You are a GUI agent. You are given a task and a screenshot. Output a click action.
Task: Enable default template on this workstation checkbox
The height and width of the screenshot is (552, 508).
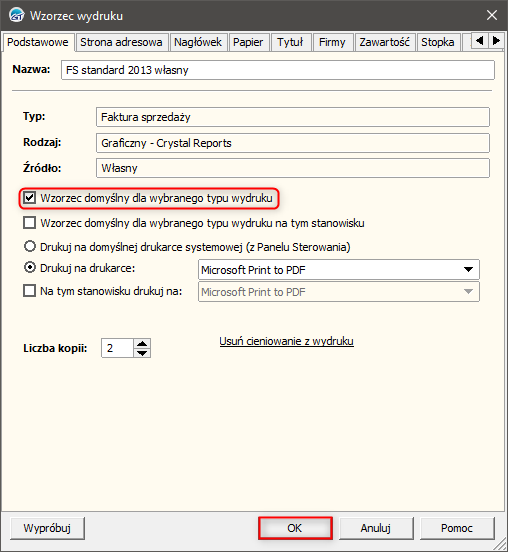pos(30,223)
